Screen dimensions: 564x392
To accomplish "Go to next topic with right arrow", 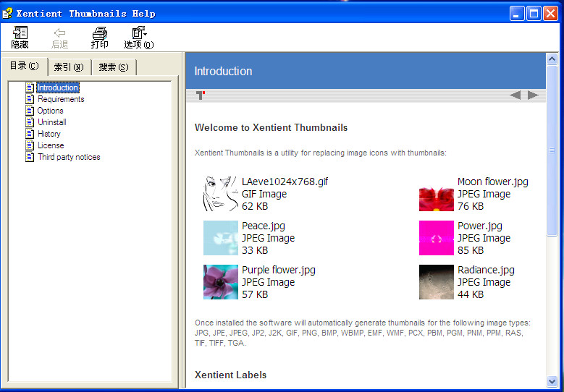I will [533, 95].
